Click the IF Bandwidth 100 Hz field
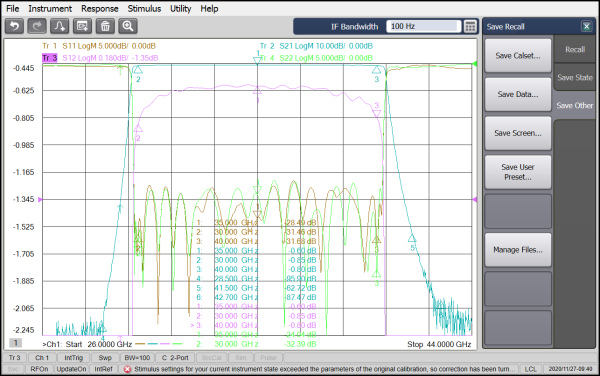This screenshot has width=600, height=376. tap(423, 26)
